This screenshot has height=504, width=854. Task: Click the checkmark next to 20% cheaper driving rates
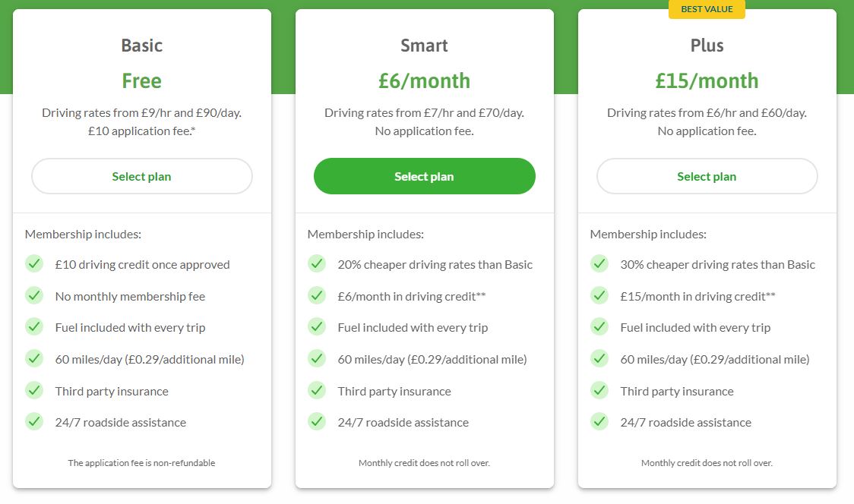[317, 264]
